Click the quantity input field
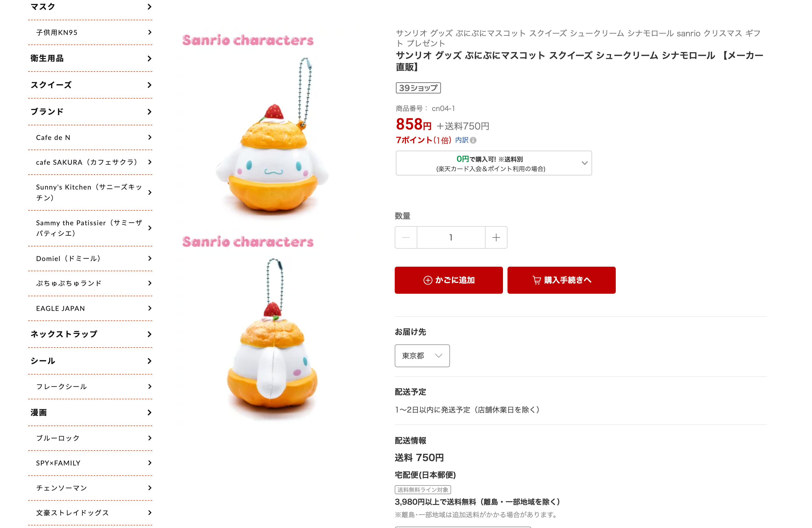The image size is (812, 528). tap(451, 237)
